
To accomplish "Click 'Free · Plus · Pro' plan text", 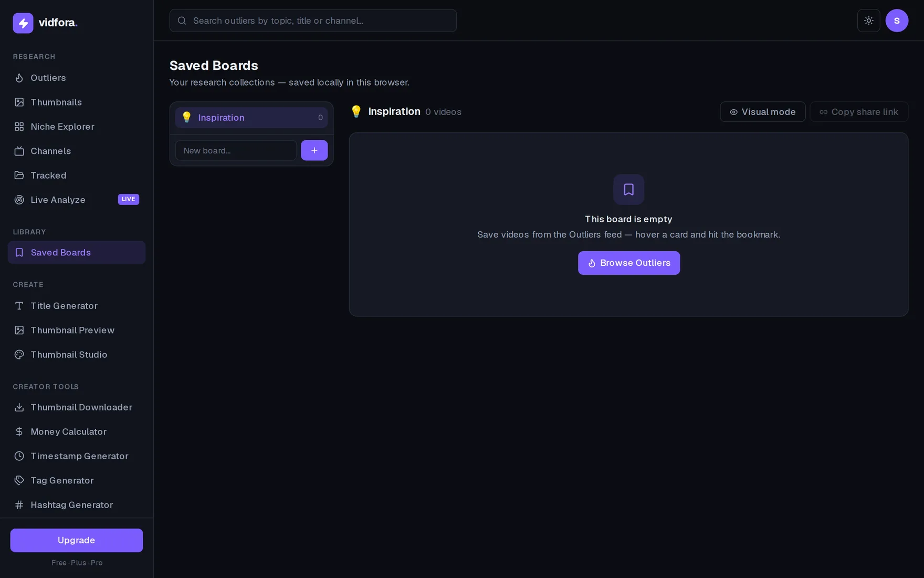I will 77,563.
